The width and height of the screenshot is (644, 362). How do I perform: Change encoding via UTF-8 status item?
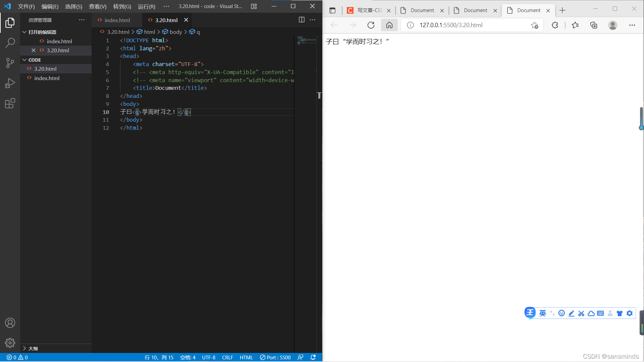point(209,357)
